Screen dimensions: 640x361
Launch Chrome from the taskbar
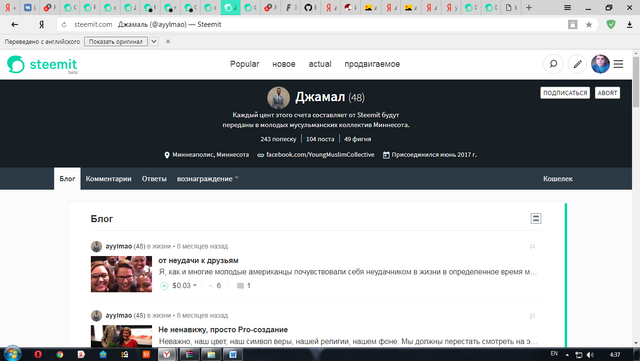point(60,354)
